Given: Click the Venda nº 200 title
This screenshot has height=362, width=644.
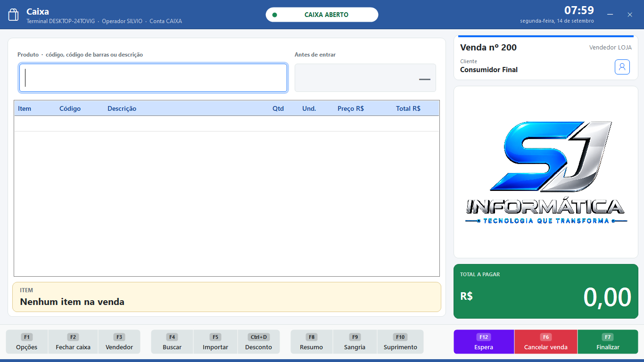Looking at the screenshot, I should 488,47.
